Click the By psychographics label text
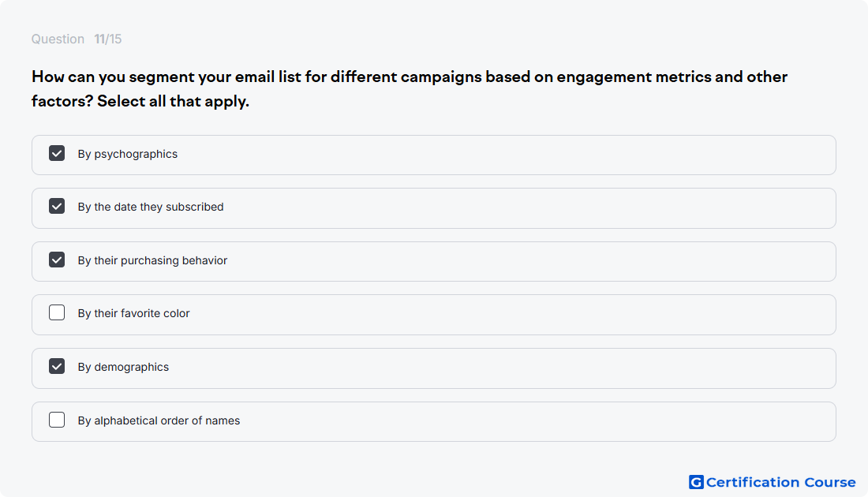Viewport: 868px width, 497px height. (127, 154)
